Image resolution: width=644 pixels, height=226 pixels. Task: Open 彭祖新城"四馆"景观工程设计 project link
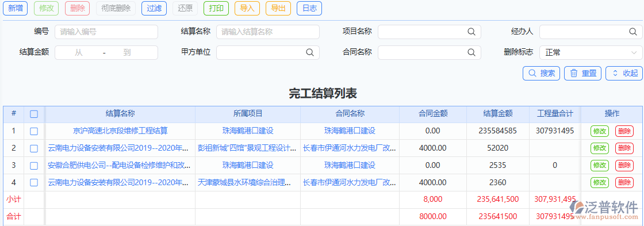click(x=247, y=148)
